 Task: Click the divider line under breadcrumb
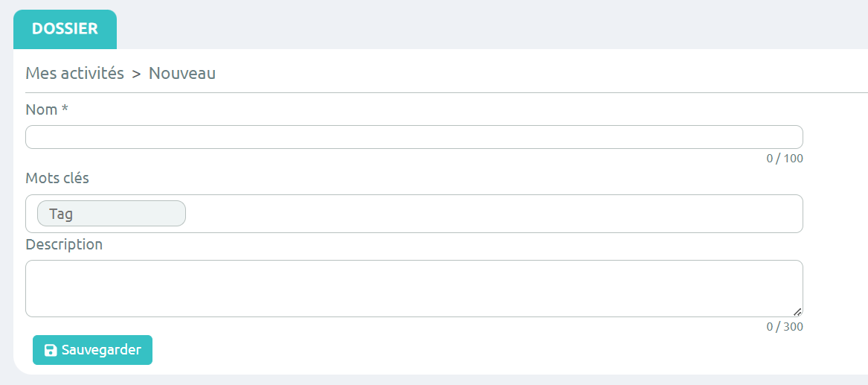(x=446, y=92)
